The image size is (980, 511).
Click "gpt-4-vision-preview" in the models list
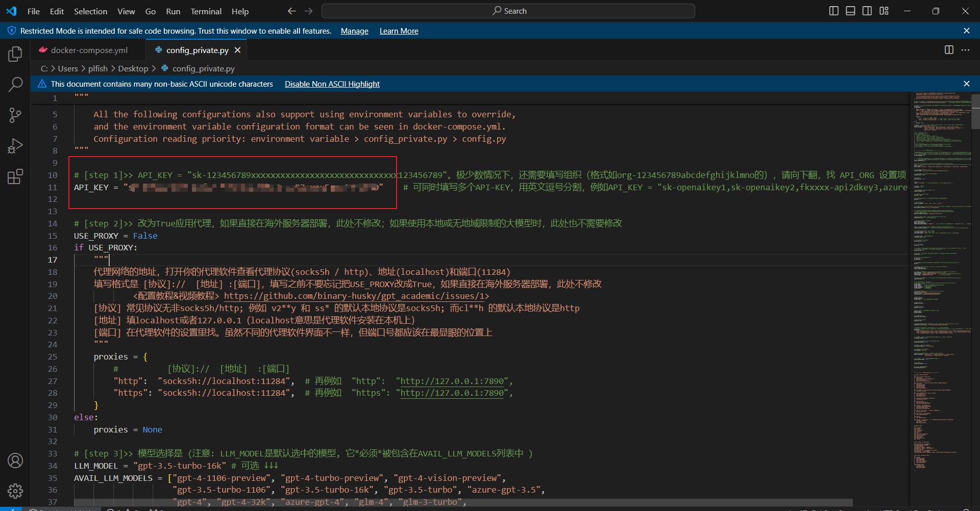447,478
